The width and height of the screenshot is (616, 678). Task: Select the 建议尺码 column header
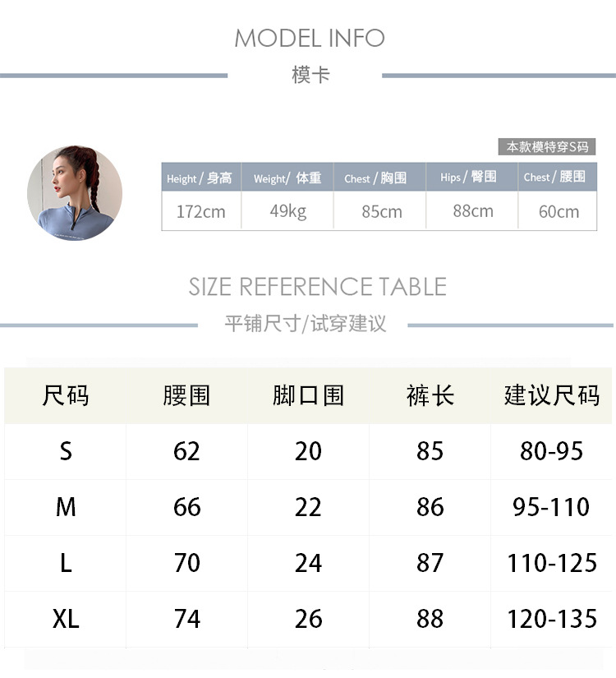[x=552, y=395]
